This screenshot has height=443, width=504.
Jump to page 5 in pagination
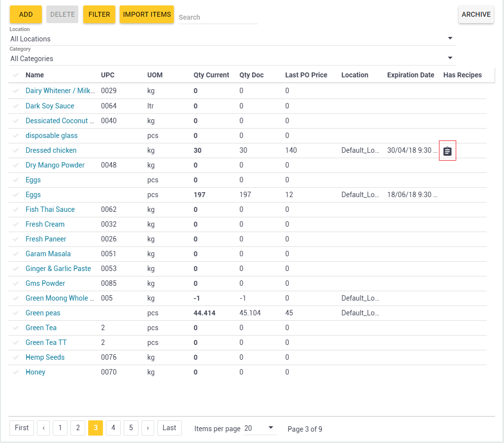[x=131, y=428]
